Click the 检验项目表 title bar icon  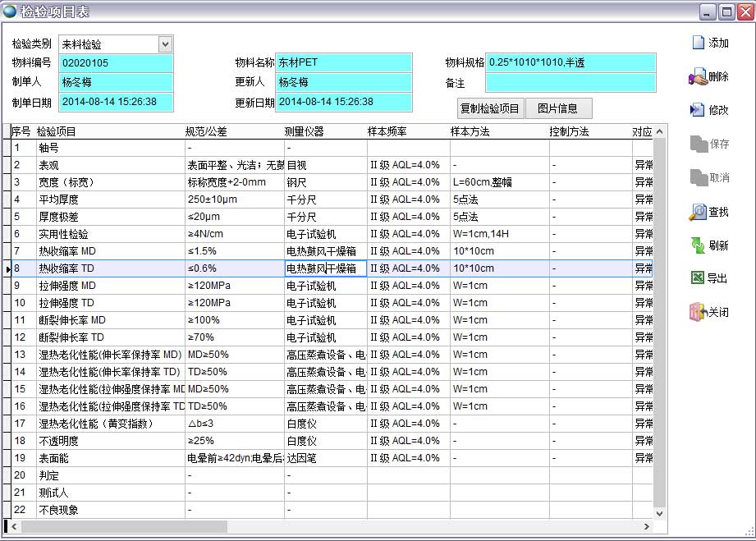tap(9, 11)
